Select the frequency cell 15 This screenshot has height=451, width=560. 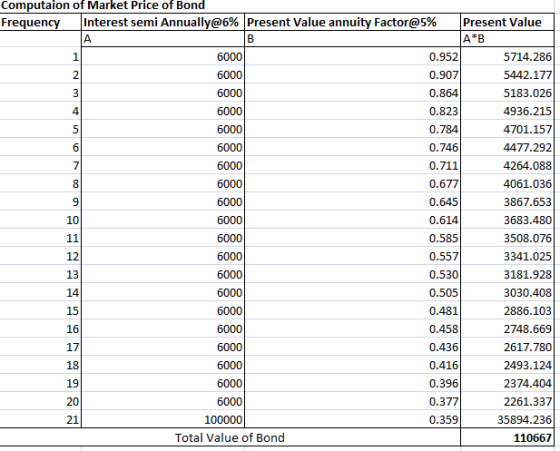[40, 311]
